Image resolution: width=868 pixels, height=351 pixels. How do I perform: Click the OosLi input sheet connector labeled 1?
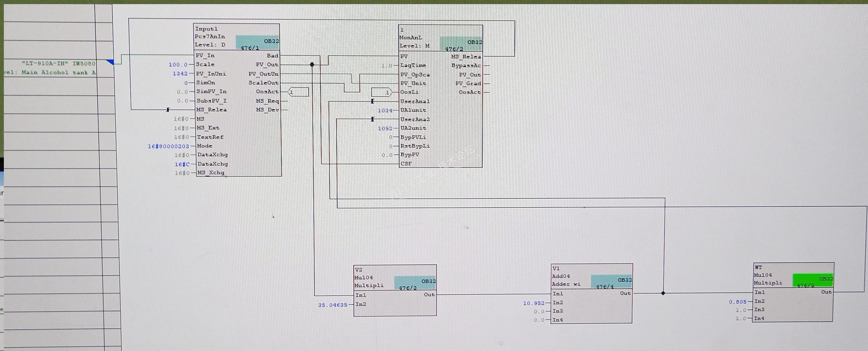(382, 92)
